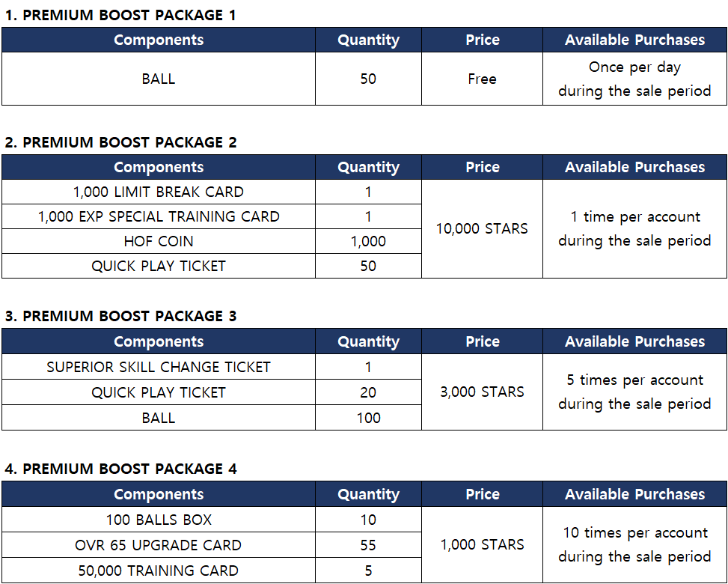
Task: Select the "Free" price cell
Action: (x=482, y=79)
